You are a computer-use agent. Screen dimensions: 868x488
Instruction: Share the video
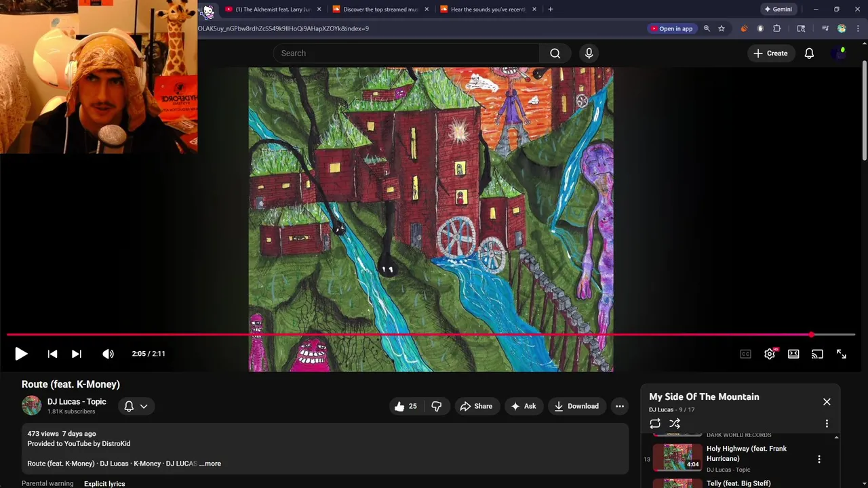(477, 406)
